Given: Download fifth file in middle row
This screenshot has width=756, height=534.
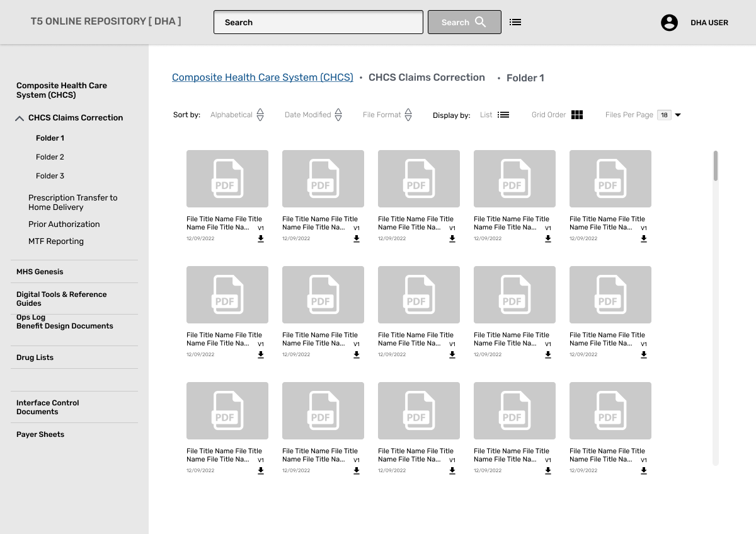Looking at the screenshot, I should 644,355.
